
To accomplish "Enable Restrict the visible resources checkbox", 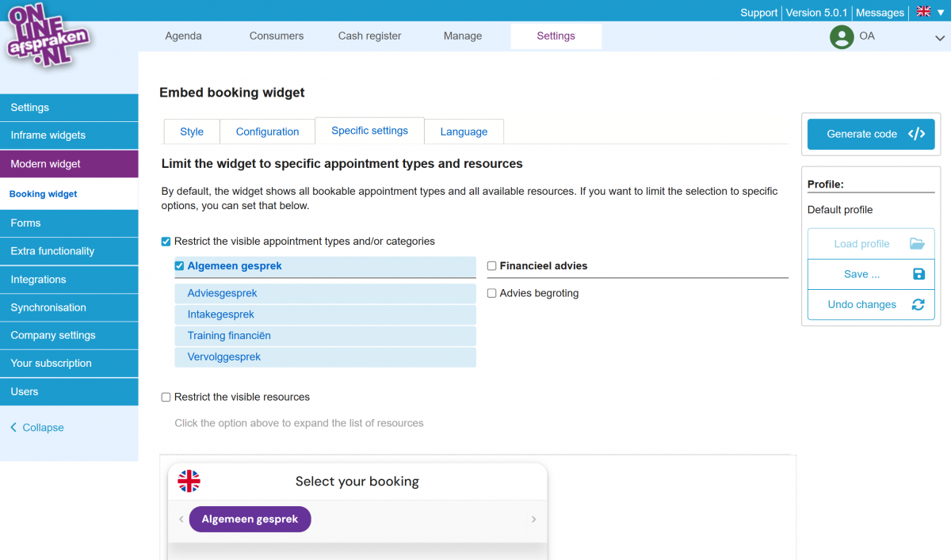I will coord(166,398).
